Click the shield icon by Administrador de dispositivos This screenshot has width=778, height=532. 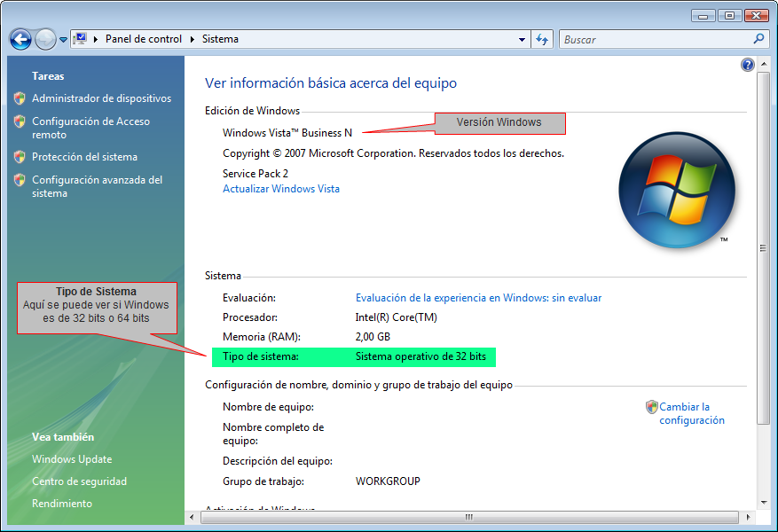[20, 98]
